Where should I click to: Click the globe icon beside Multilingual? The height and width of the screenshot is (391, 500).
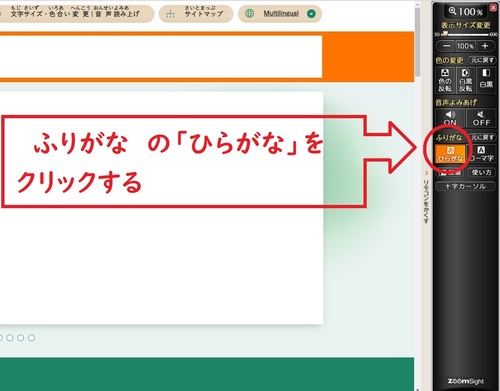[x=249, y=14]
